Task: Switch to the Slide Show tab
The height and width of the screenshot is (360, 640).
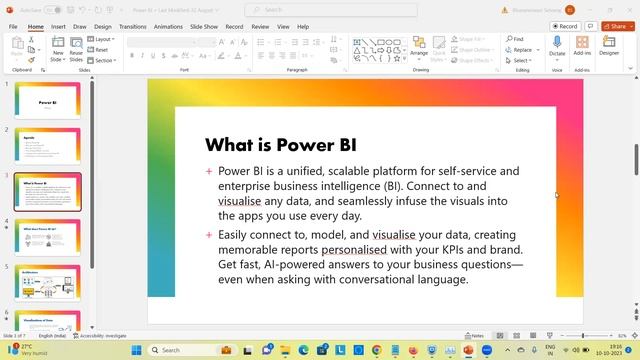Action: 204,27
